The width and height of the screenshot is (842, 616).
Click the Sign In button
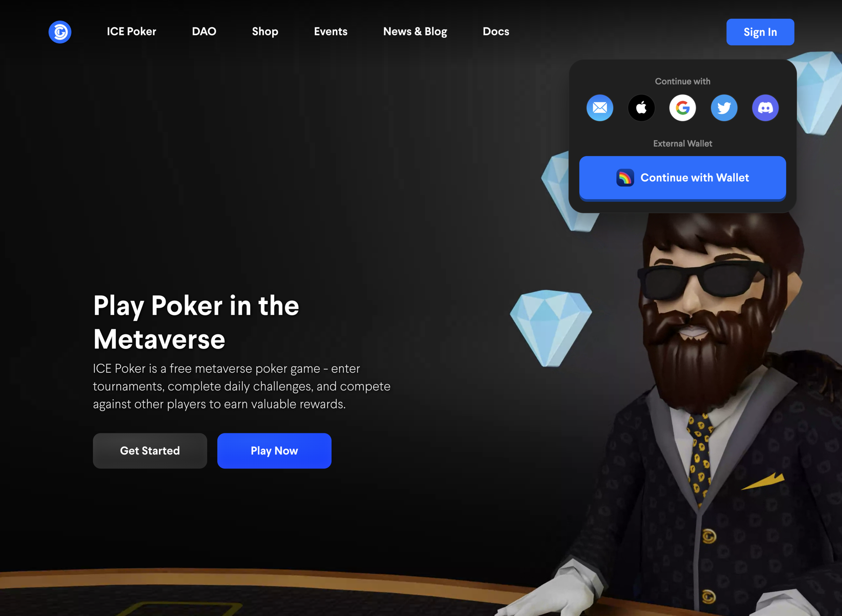pos(760,32)
